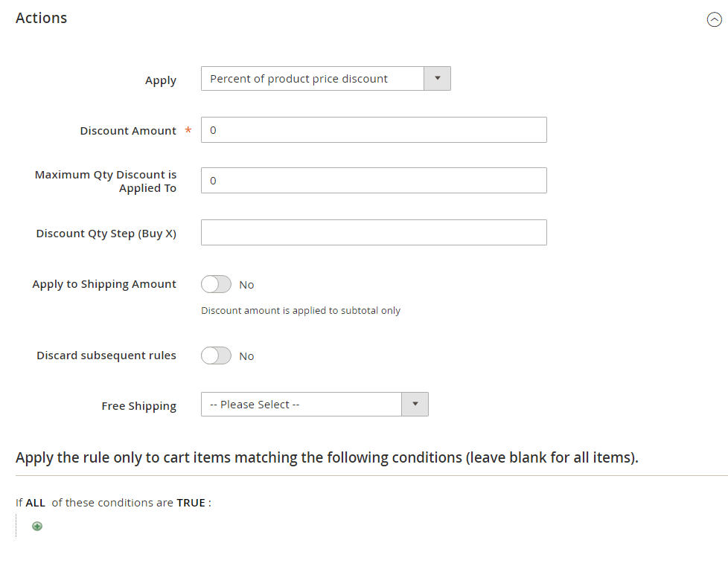Select 'Percent of product price discount' combo box
The image size is (728, 563).
pos(325,78)
